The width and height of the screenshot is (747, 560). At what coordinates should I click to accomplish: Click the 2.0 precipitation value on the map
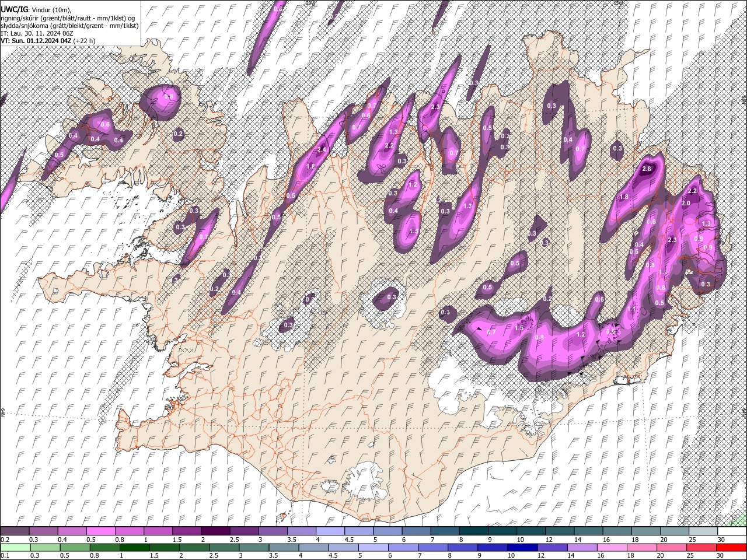coord(686,203)
